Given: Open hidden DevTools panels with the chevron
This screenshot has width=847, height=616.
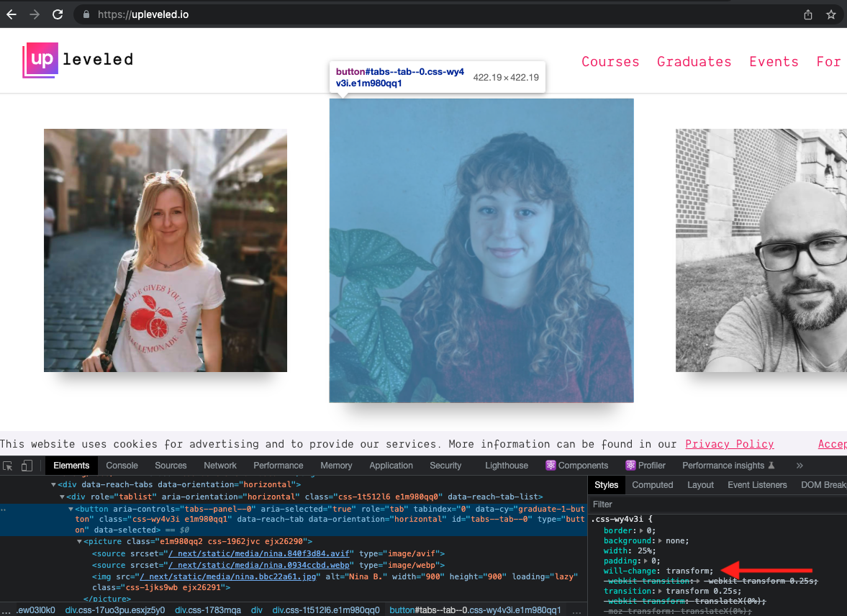Looking at the screenshot, I should click(799, 465).
